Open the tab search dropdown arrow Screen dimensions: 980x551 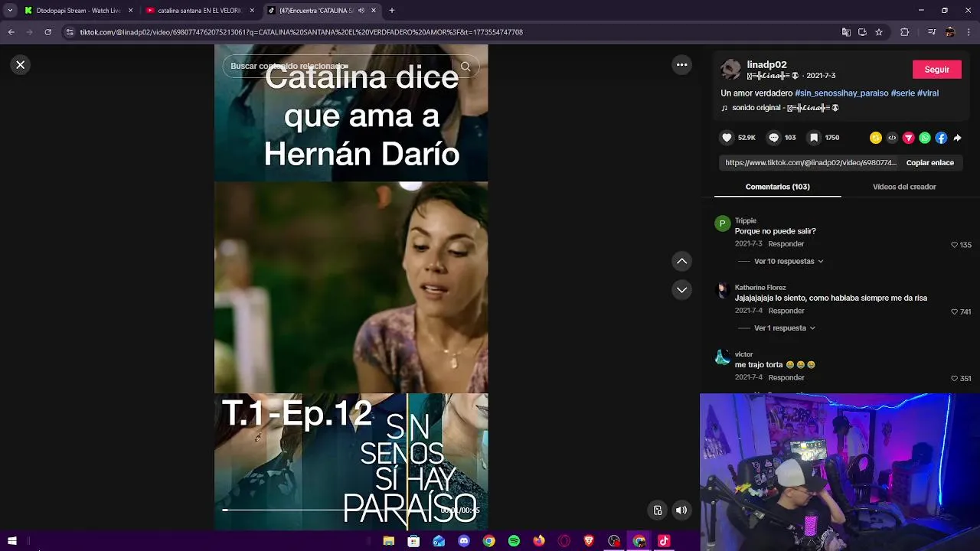(x=10, y=11)
